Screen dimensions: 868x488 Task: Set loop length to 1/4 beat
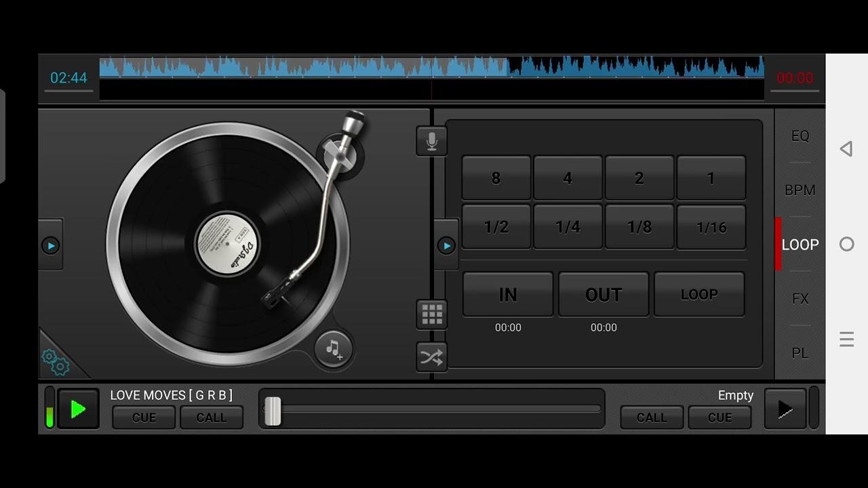click(568, 227)
